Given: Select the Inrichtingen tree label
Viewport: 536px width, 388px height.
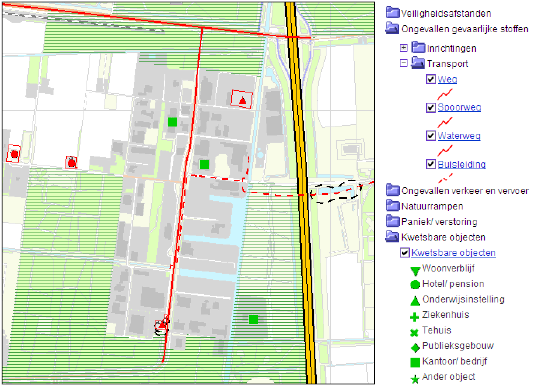Looking at the screenshot, I should tap(452, 49).
